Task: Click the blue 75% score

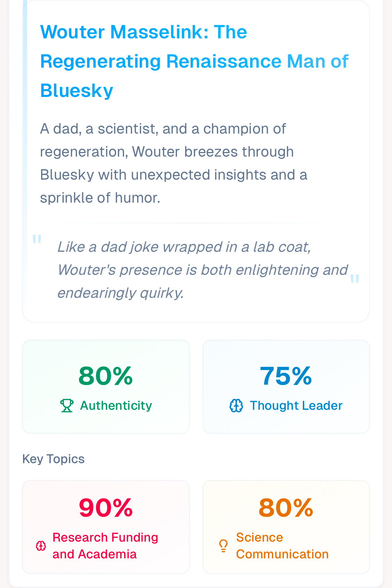Action: click(286, 376)
